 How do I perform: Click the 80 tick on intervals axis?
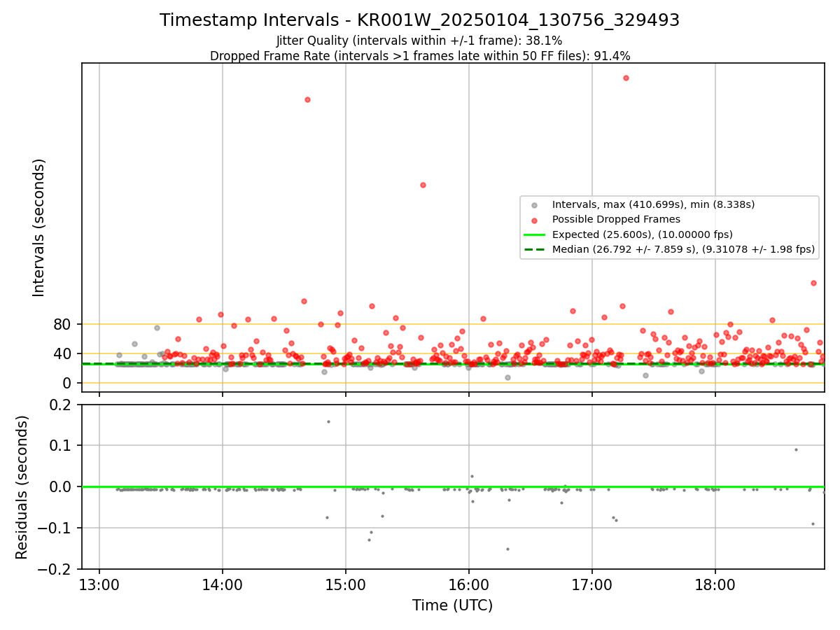point(63,324)
